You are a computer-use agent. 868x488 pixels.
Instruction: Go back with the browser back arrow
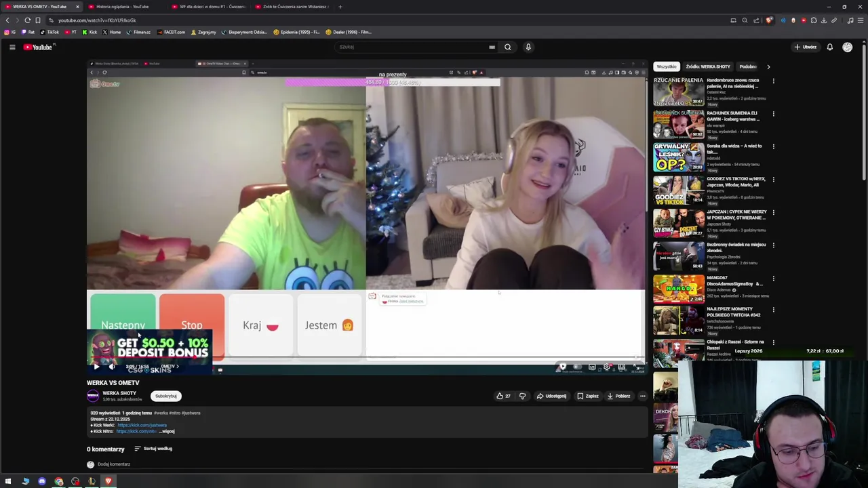[x=7, y=20]
